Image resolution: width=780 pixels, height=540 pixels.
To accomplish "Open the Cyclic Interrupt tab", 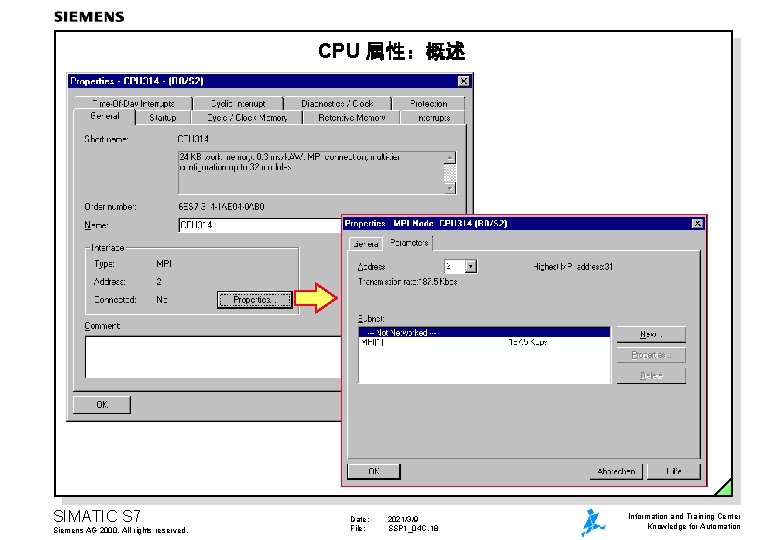I will pos(238,103).
